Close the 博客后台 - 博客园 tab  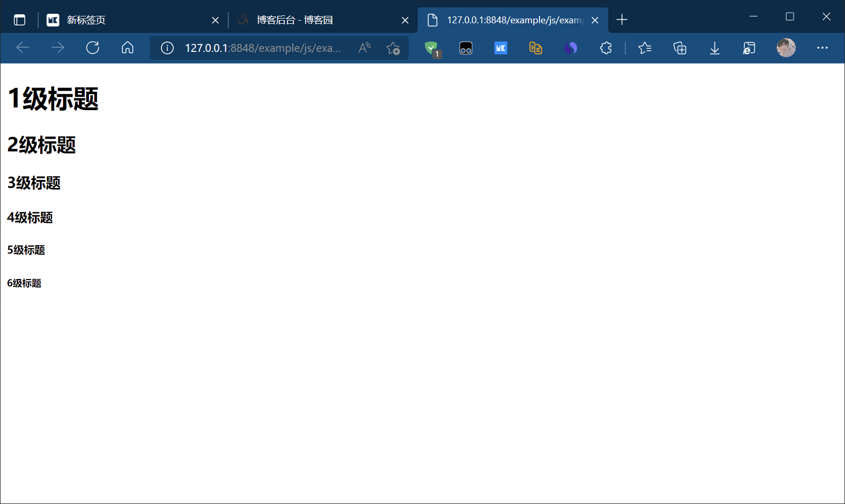pyautogui.click(x=405, y=20)
